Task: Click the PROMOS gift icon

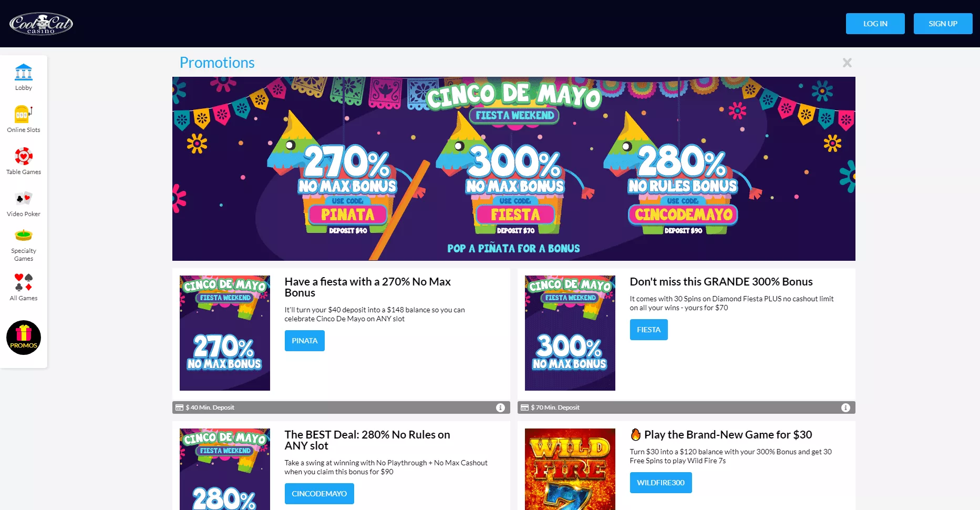Action: pos(24,338)
